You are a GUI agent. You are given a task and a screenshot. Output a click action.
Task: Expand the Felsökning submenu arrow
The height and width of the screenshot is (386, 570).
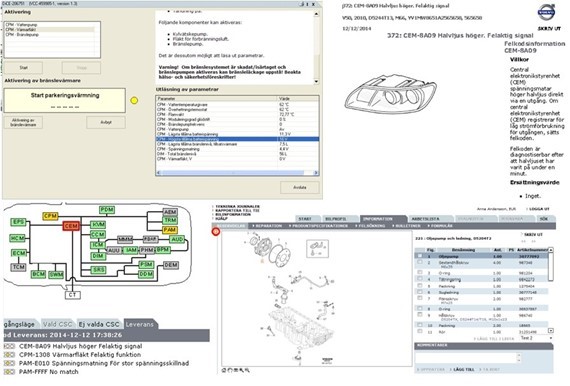coord(356,226)
